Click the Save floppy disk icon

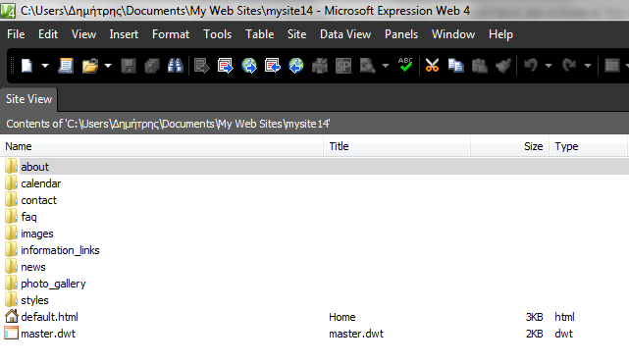coord(129,66)
